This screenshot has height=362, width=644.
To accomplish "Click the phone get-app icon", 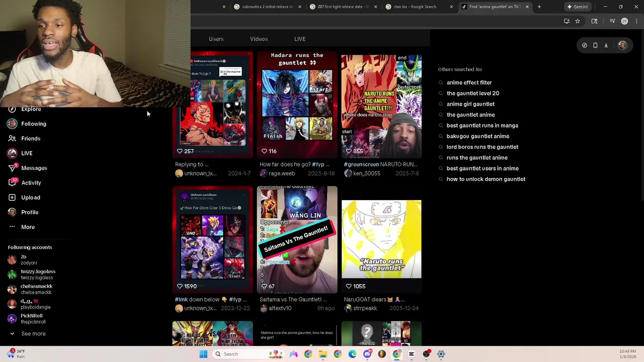I will pos(595,45).
